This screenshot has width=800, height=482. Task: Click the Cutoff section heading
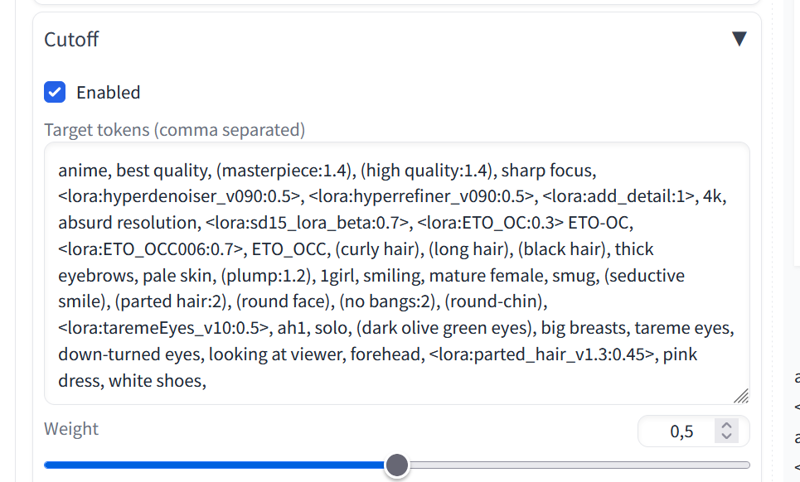point(71,39)
